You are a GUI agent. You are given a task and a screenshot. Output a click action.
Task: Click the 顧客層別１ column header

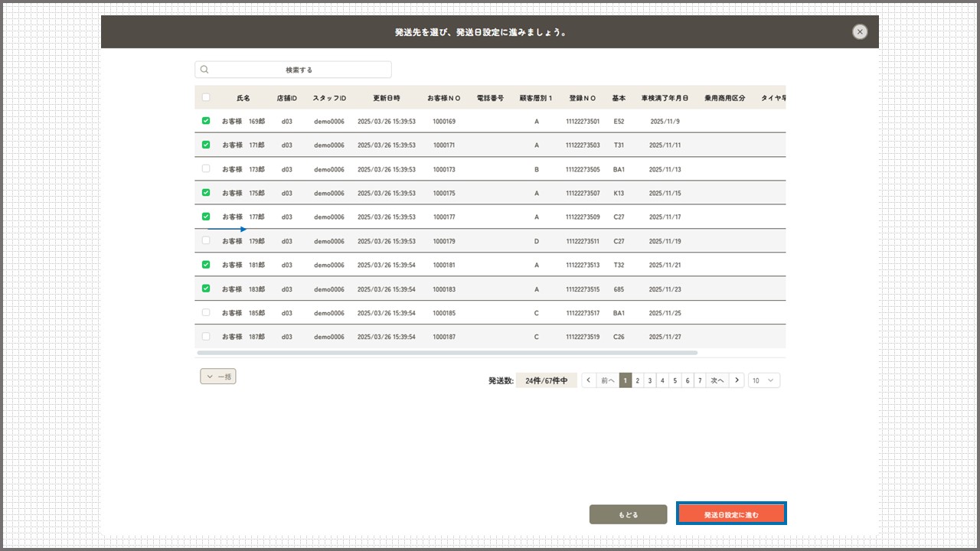point(536,98)
